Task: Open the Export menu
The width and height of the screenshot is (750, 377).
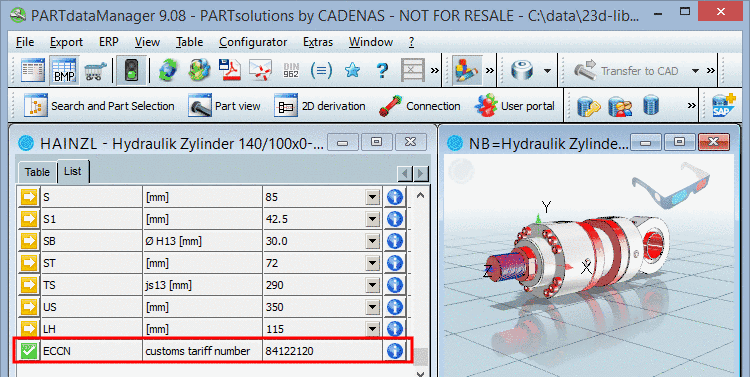Action: [x=66, y=42]
